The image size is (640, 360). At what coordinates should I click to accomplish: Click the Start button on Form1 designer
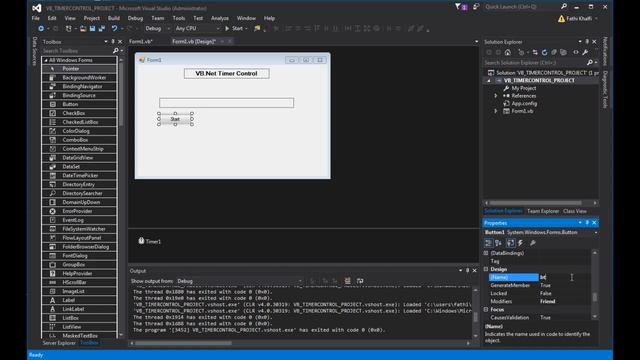pyautogui.click(x=175, y=119)
